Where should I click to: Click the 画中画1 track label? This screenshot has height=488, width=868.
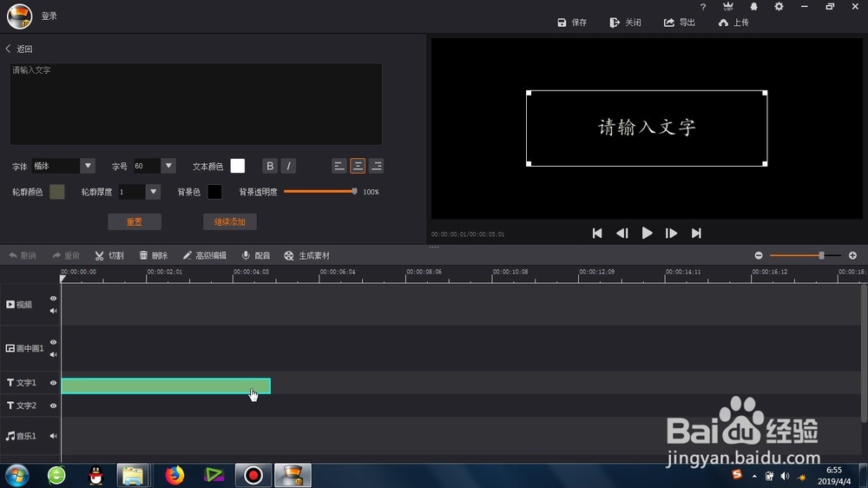pyautogui.click(x=24, y=348)
